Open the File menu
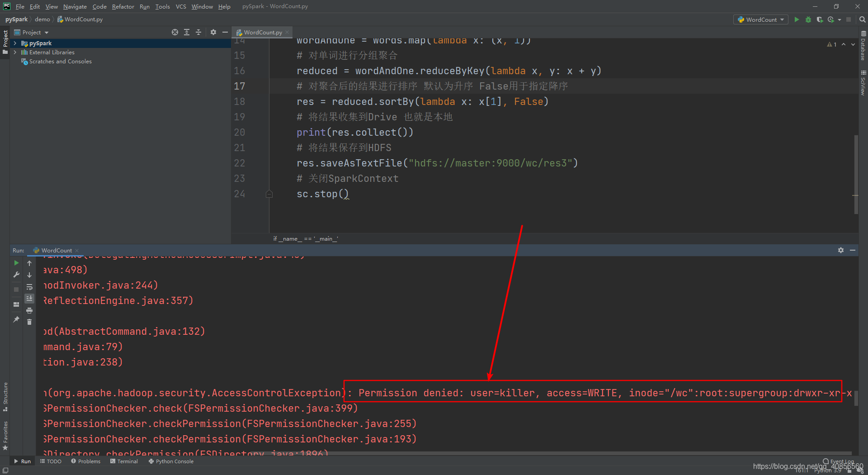Viewport: 868px width, 475px height. pyautogui.click(x=20, y=6)
